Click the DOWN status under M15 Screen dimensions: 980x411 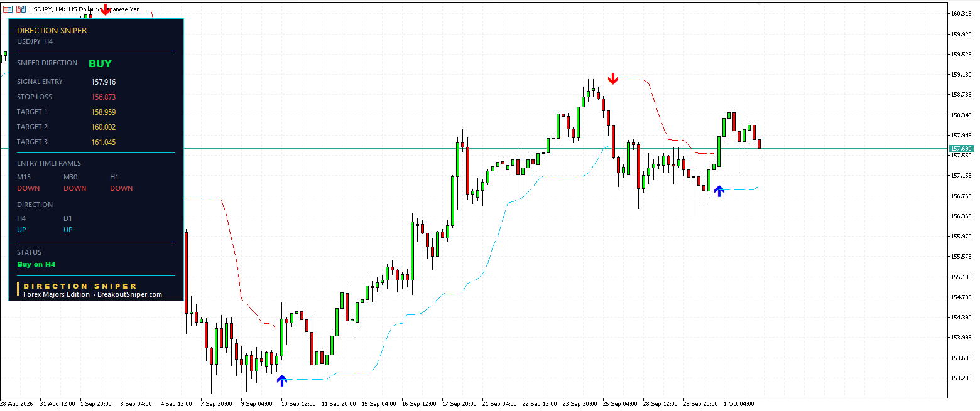(x=28, y=188)
